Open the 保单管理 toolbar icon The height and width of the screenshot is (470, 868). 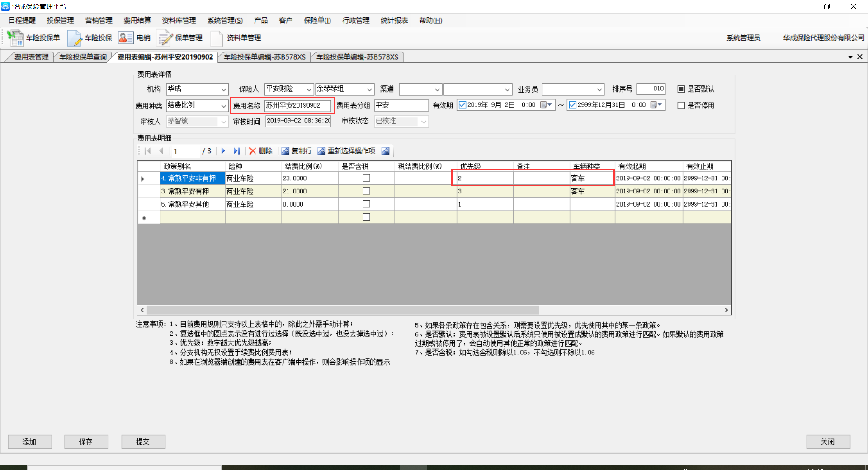click(x=165, y=38)
